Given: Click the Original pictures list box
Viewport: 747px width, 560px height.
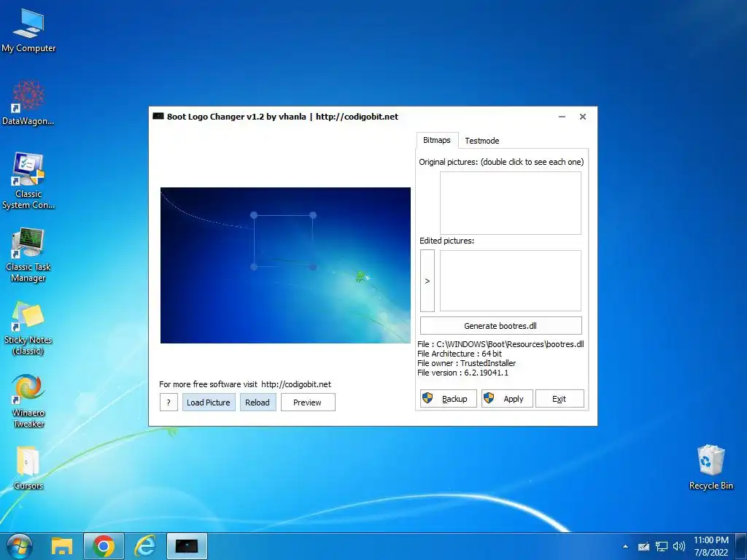Looking at the screenshot, I should [x=510, y=203].
